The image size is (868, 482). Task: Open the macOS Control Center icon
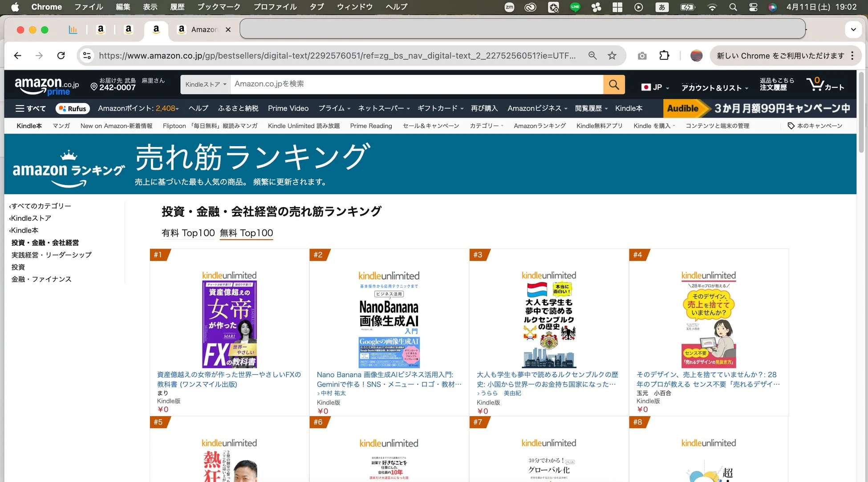click(753, 7)
